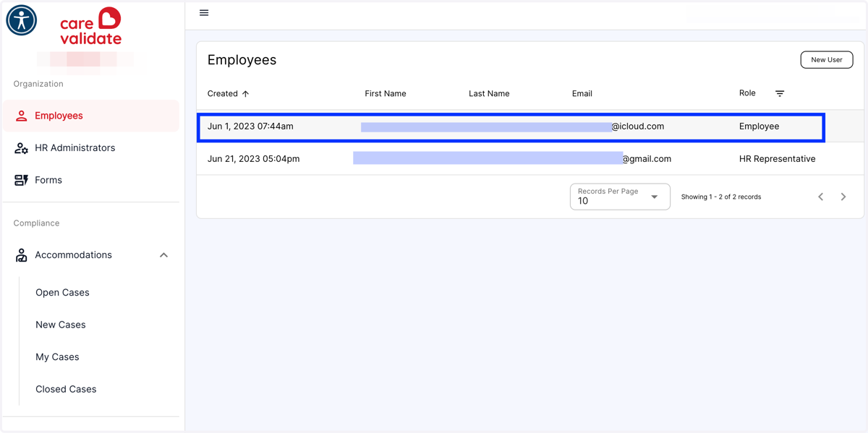Toggle the hamburger menu icon
The width and height of the screenshot is (868, 433).
(204, 13)
